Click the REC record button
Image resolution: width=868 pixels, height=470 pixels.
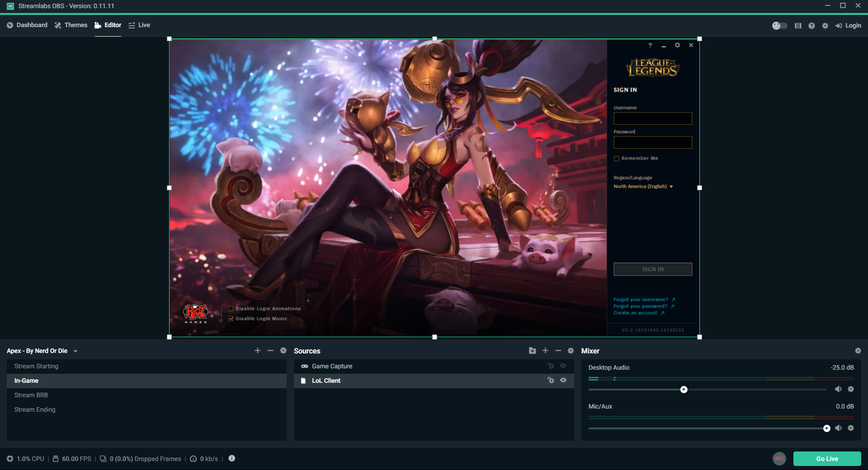point(779,459)
